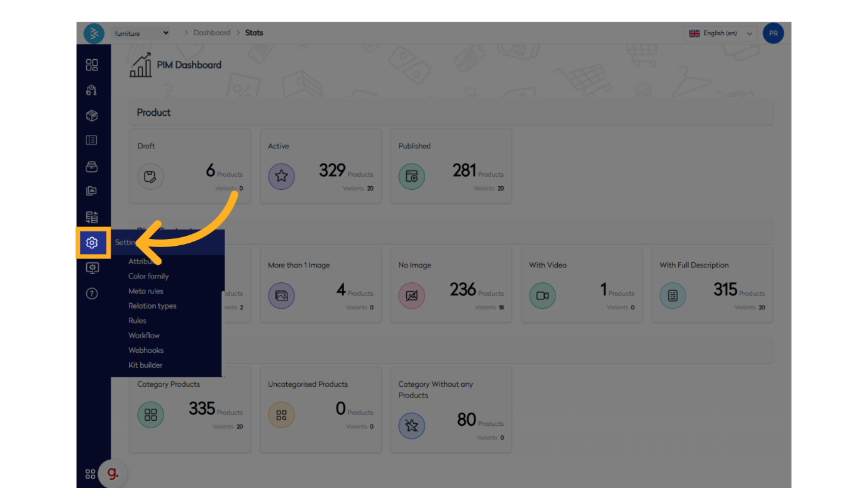The height and width of the screenshot is (488, 868).
Task: Click the Dashboard breadcrumb link
Action: 212,33
